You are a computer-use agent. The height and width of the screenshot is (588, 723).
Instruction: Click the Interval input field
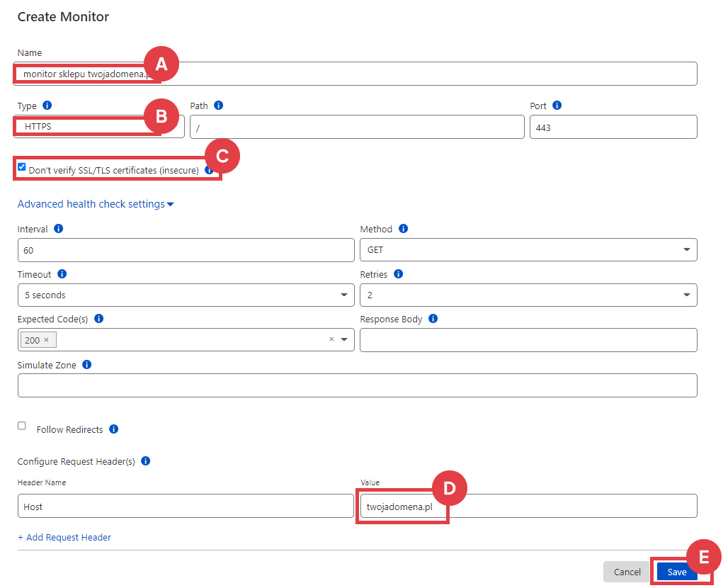click(186, 250)
